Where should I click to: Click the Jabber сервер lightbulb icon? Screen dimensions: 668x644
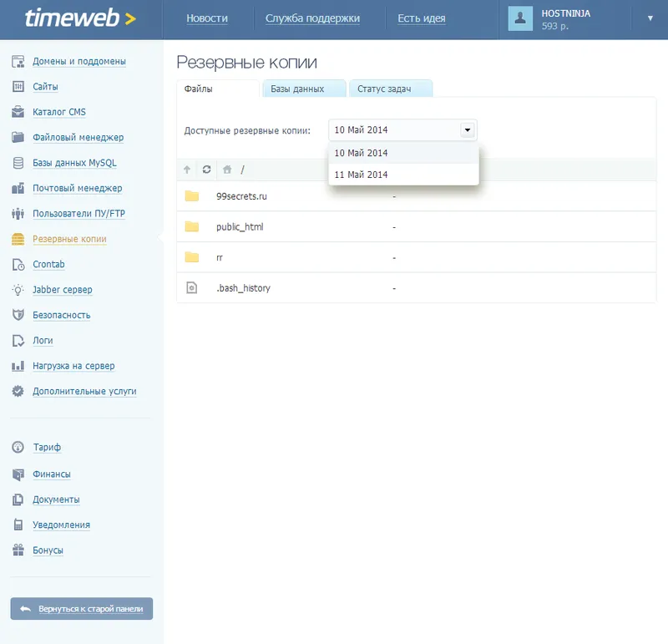[18, 290]
